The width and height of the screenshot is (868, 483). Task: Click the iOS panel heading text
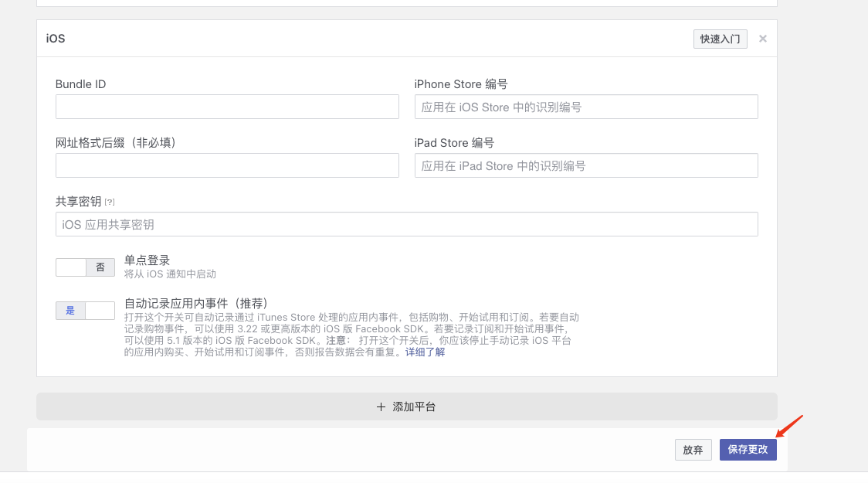coord(56,38)
